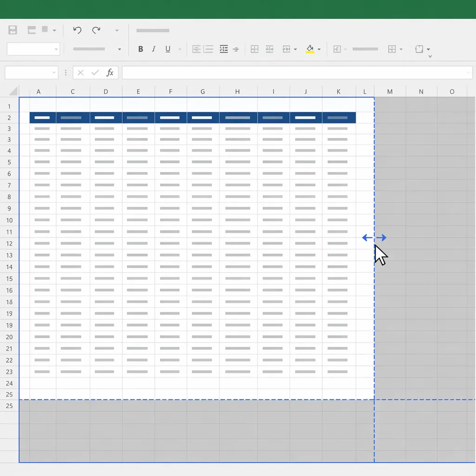Image resolution: width=476 pixels, height=476 pixels.
Task: Select row 21 header
Action: click(9, 349)
